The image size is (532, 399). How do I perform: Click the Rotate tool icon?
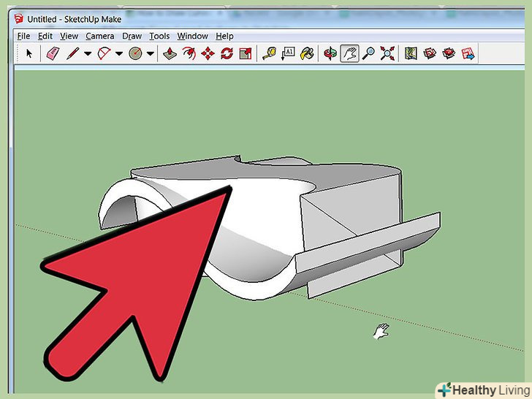pyautogui.click(x=227, y=53)
